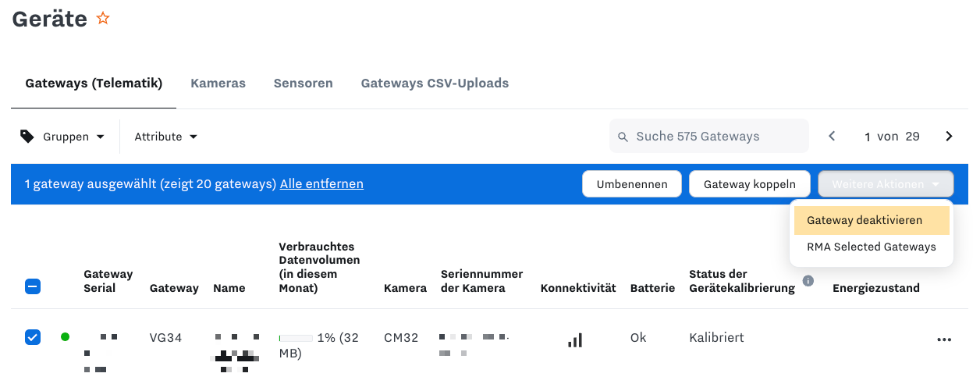The image size is (980, 391).
Task: Open the three-dot row actions menu
Action: tap(944, 339)
